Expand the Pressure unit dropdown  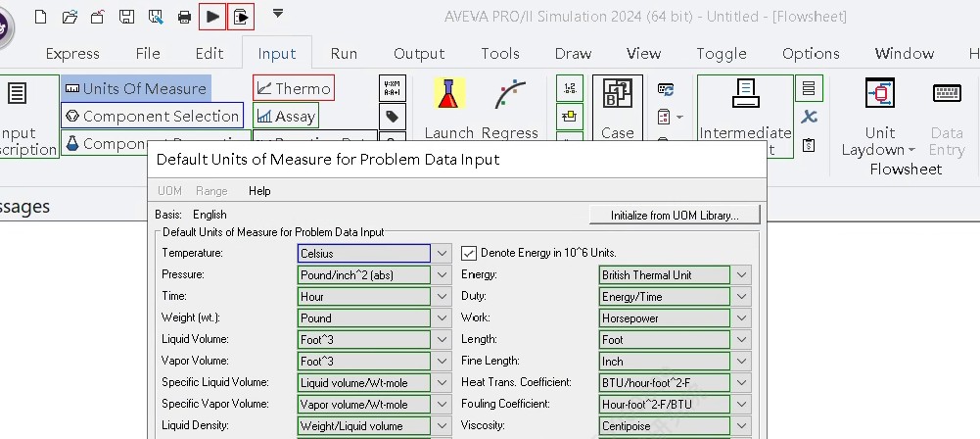click(x=442, y=274)
